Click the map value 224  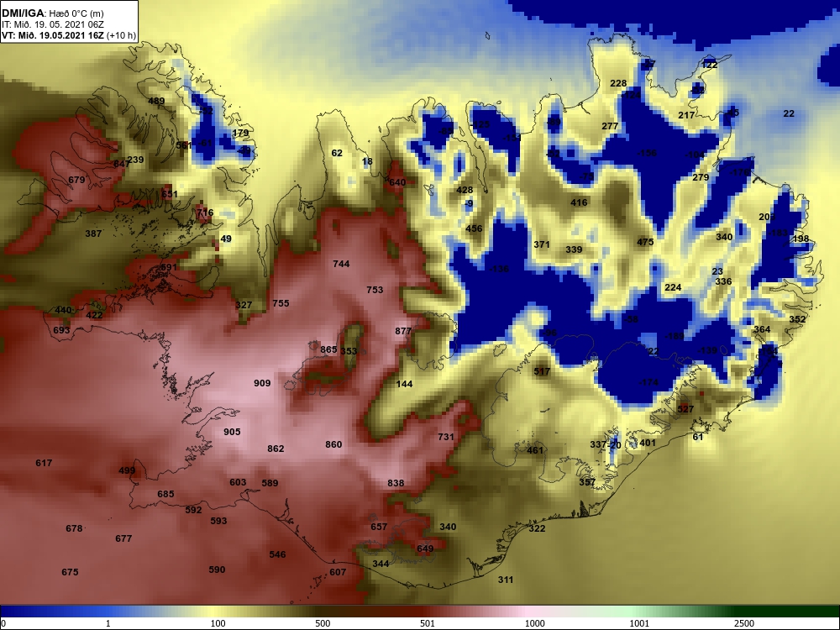pyautogui.click(x=673, y=287)
